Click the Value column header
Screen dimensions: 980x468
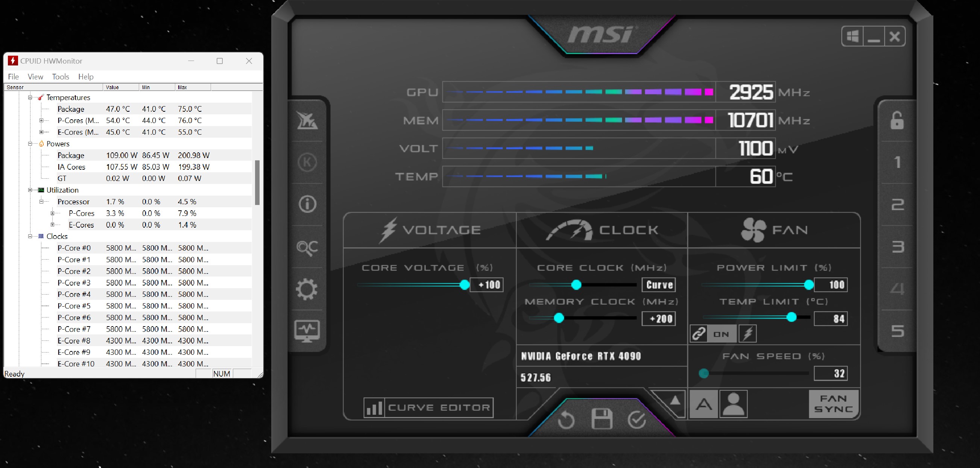(x=121, y=87)
